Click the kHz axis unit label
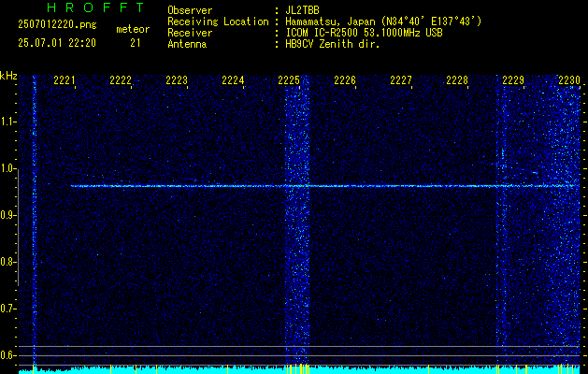This screenshot has width=588, height=374. [8, 76]
